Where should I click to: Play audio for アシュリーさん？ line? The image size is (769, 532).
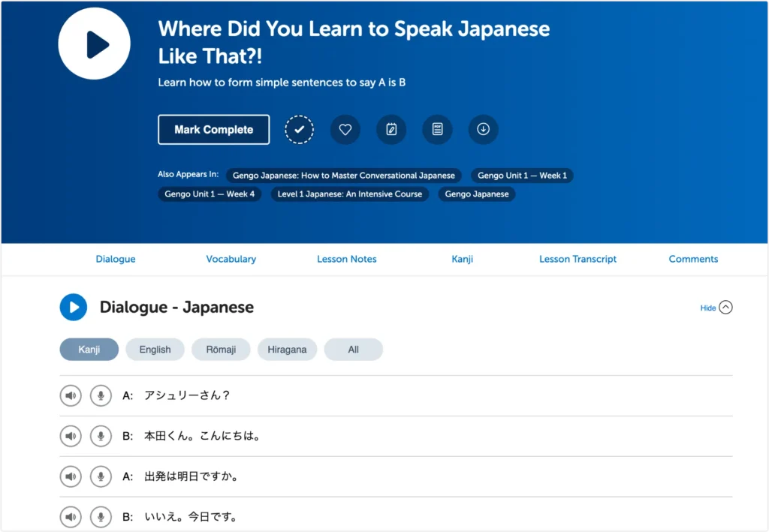[x=71, y=396]
